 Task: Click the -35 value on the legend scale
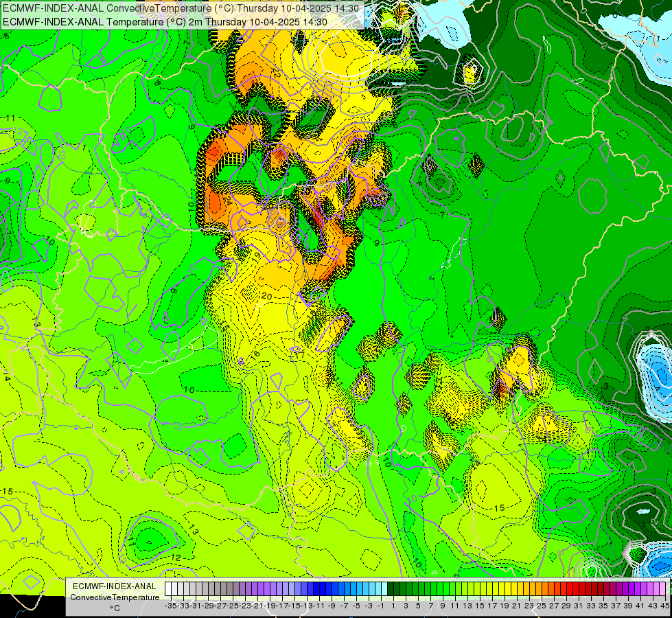tap(171, 605)
